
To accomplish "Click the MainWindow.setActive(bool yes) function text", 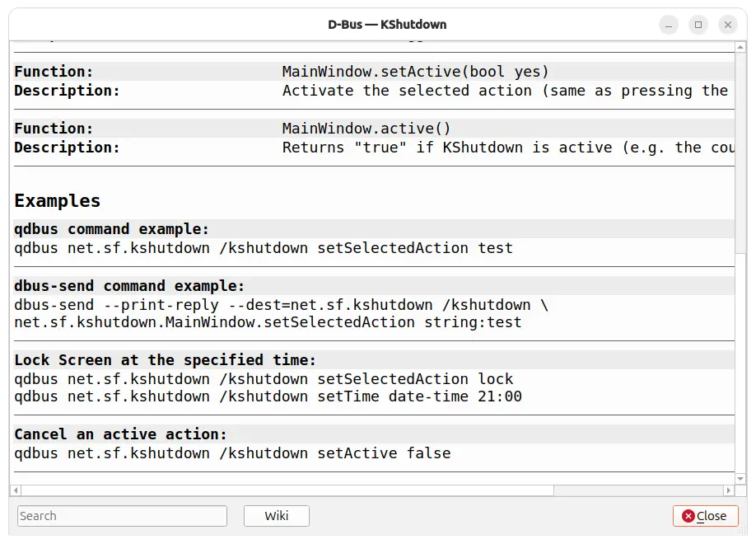I will (415, 72).
